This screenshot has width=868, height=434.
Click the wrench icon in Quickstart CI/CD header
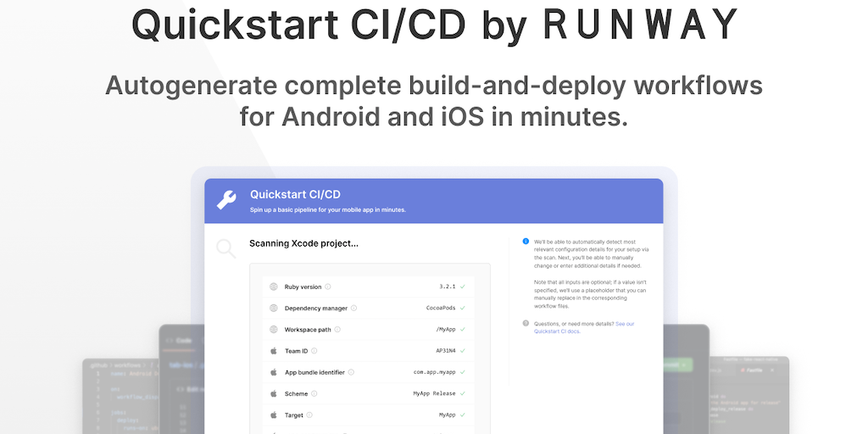click(226, 200)
